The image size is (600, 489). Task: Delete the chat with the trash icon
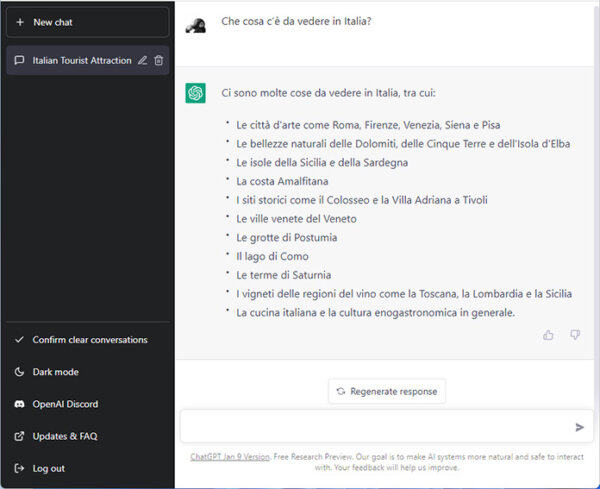tap(159, 61)
